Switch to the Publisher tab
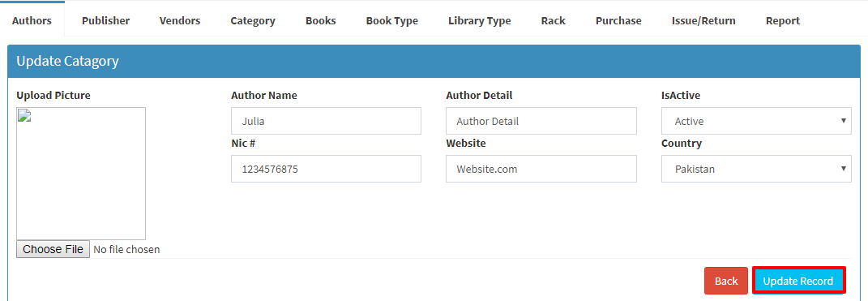The image size is (868, 301). click(105, 20)
